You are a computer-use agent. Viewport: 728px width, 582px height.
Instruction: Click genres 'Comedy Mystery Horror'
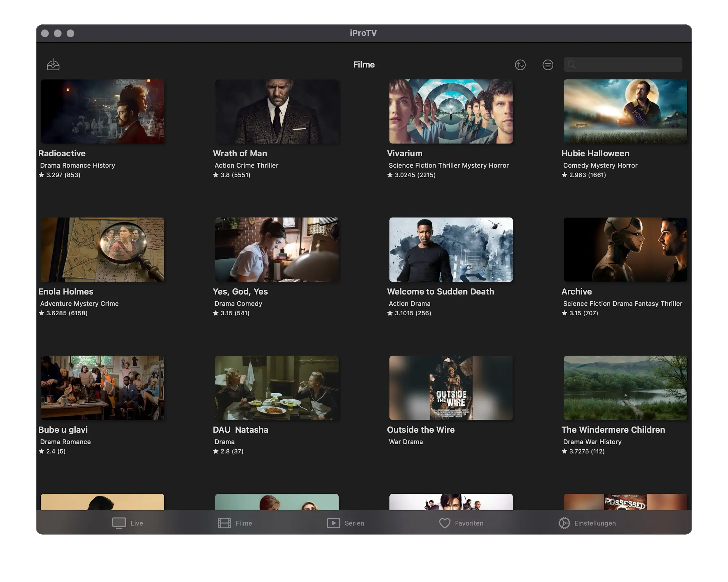click(600, 165)
